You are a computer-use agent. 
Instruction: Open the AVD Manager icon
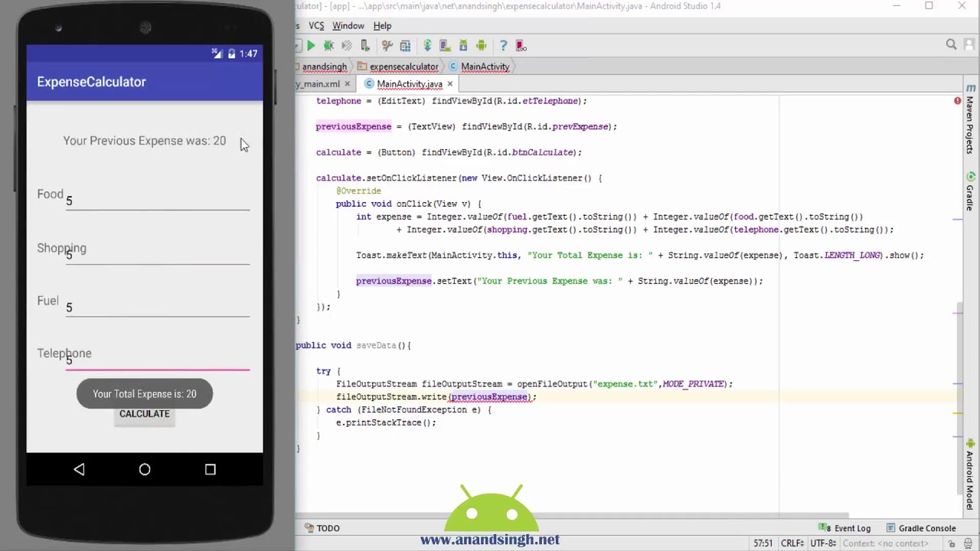[x=446, y=46]
